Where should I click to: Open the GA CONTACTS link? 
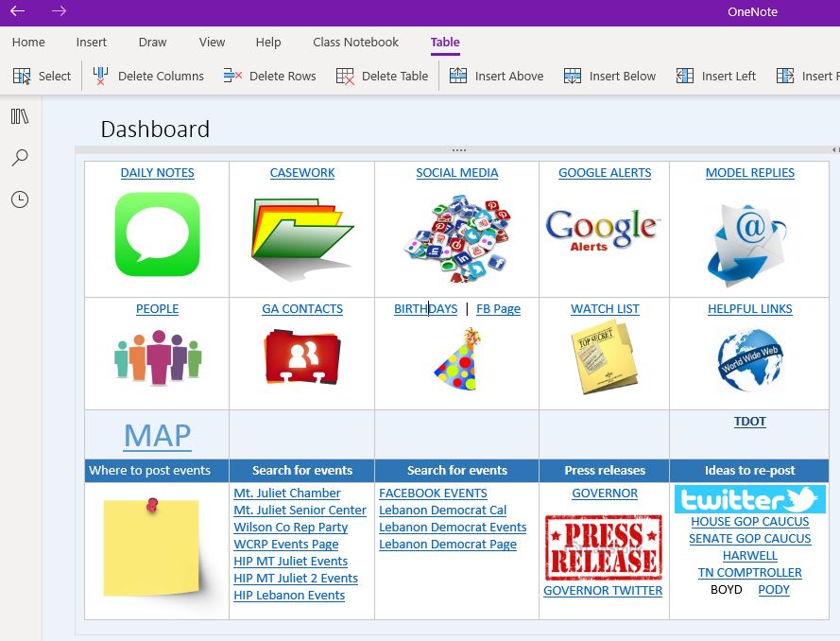302,309
